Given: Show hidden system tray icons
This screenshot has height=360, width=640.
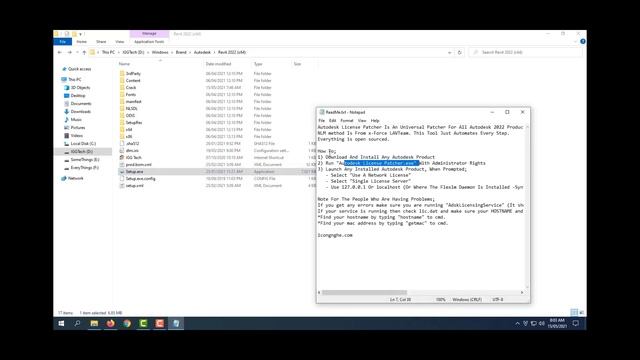Looking at the screenshot, I should coord(518,324).
